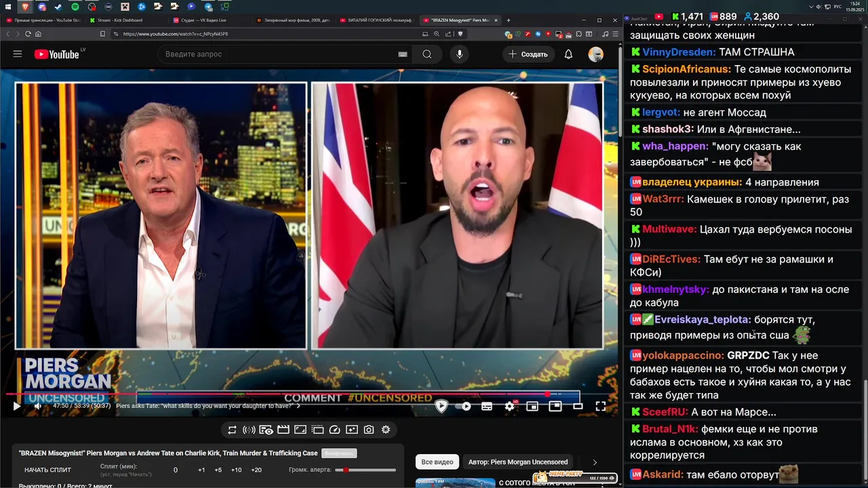Switch to Прямые трансляции YouTube Studio tab

[x=43, y=20]
